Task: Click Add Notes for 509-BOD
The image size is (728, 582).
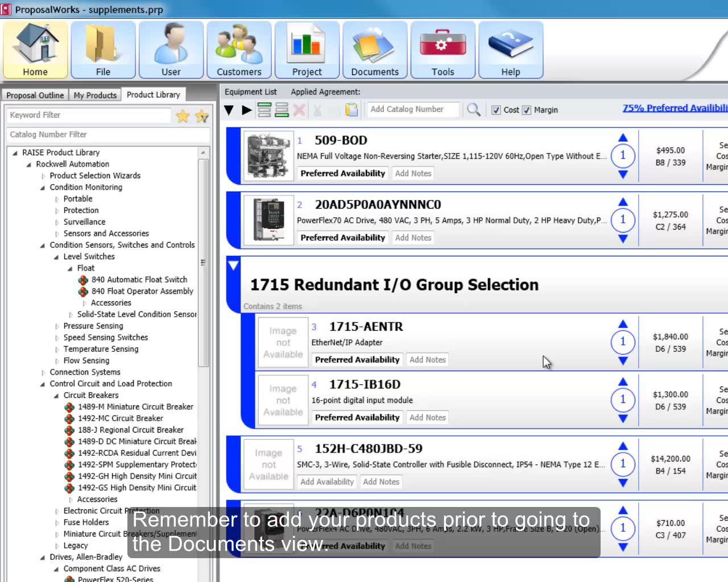Action: coord(413,173)
